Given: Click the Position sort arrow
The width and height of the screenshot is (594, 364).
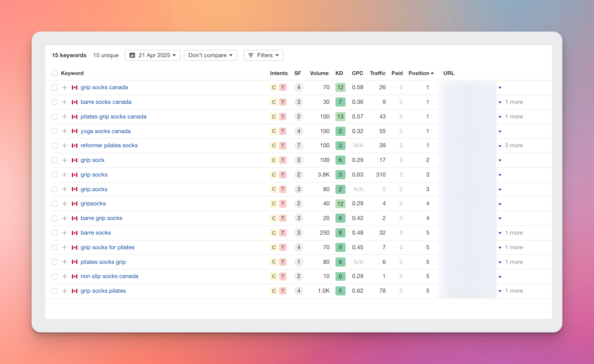Looking at the screenshot, I should [432, 73].
